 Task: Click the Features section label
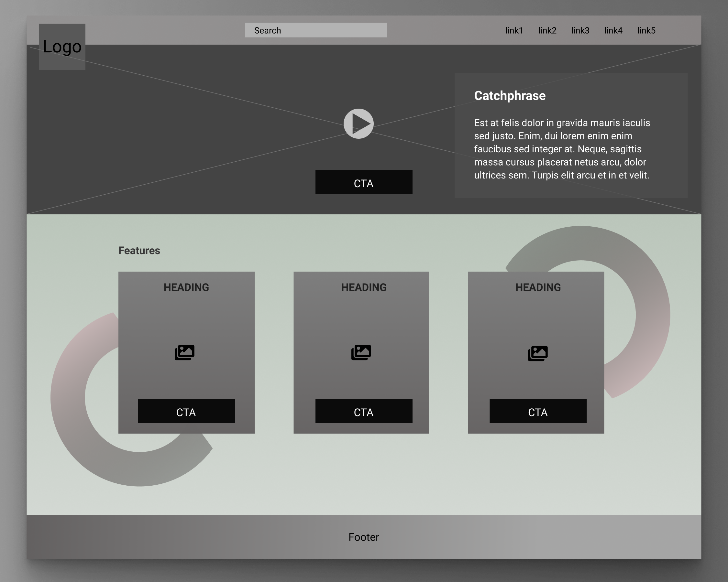139,250
